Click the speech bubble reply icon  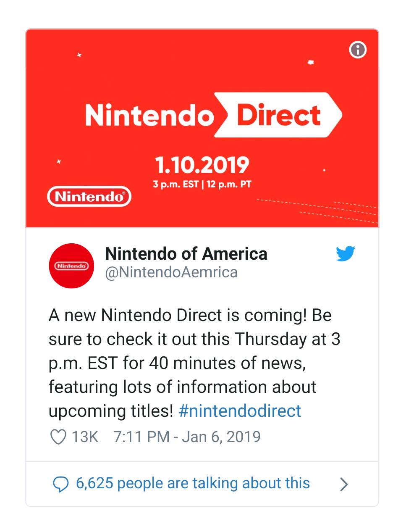click(x=60, y=484)
